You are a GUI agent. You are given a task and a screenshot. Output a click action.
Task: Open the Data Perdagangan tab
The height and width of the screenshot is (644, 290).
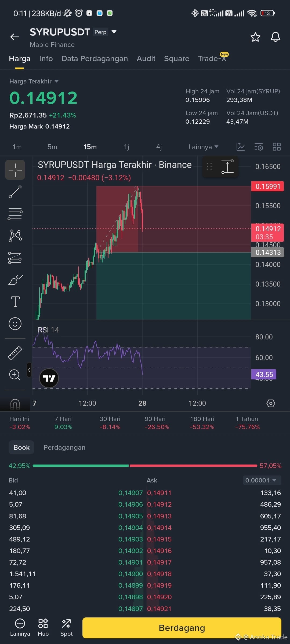pyautogui.click(x=95, y=58)
